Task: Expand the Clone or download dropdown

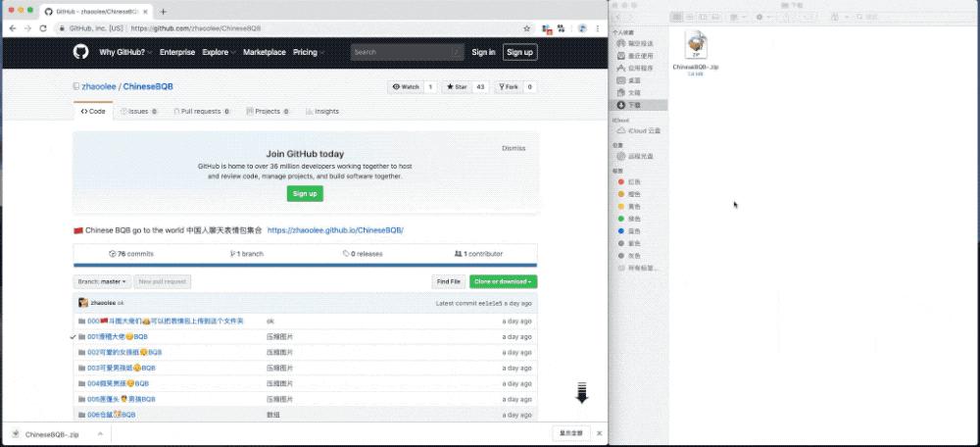Action: click(x=503, y=282)
